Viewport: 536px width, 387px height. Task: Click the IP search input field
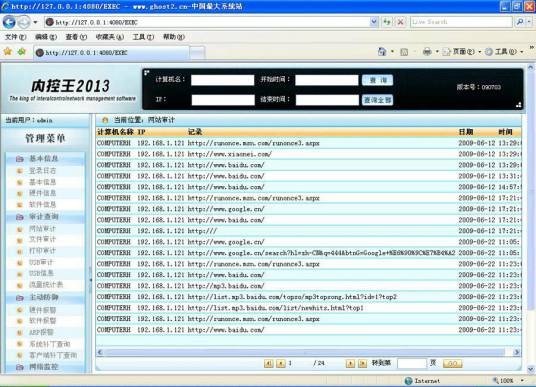tap(223, 100)
